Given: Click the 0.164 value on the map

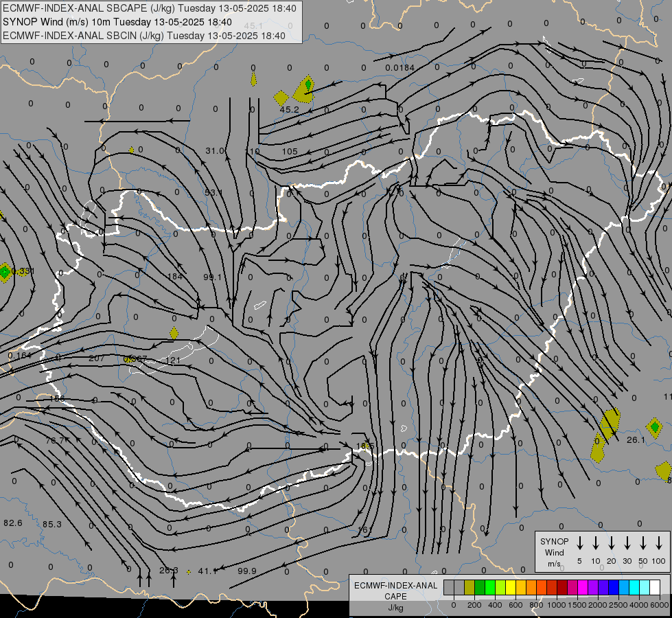Looking at the screenshot, I should coord(20,356).
